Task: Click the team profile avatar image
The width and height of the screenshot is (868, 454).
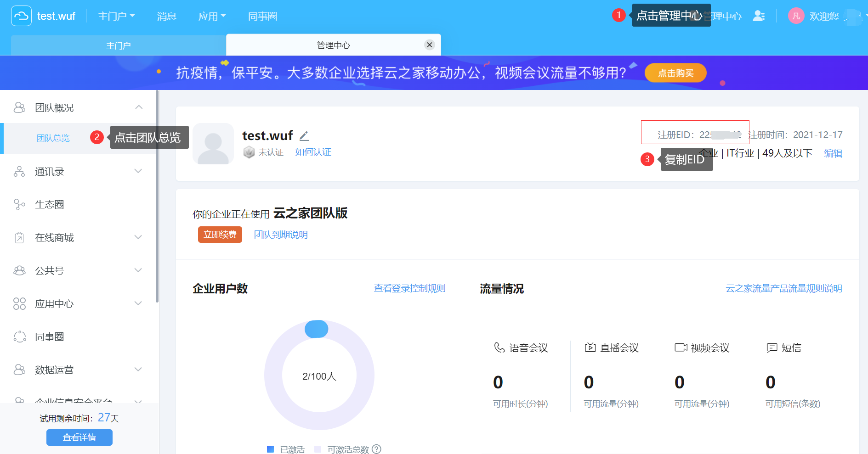Action: [x=213, y=143]
